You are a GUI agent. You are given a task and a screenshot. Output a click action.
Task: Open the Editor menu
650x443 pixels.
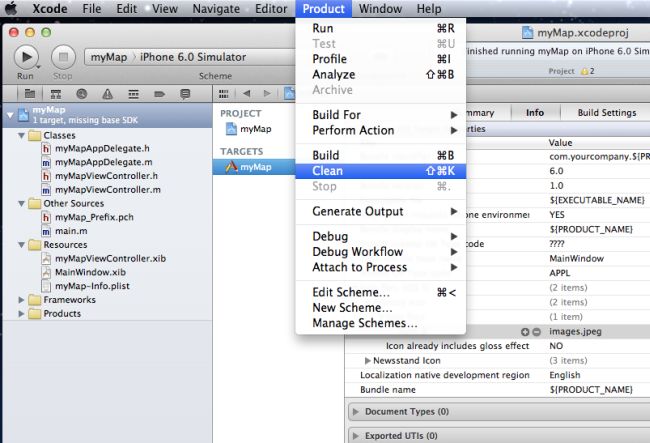[271, 9]
